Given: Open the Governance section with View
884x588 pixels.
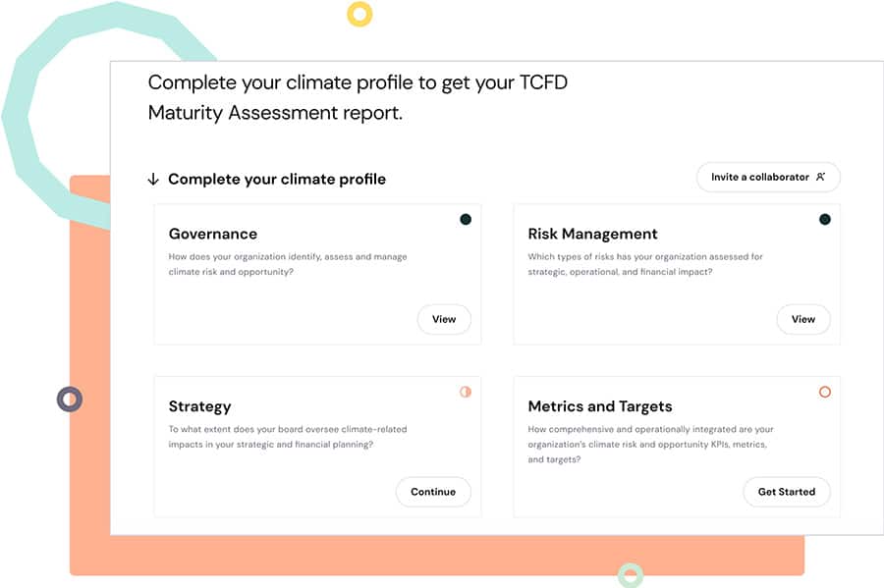Looking at the screenshot, I should point(444,319).
